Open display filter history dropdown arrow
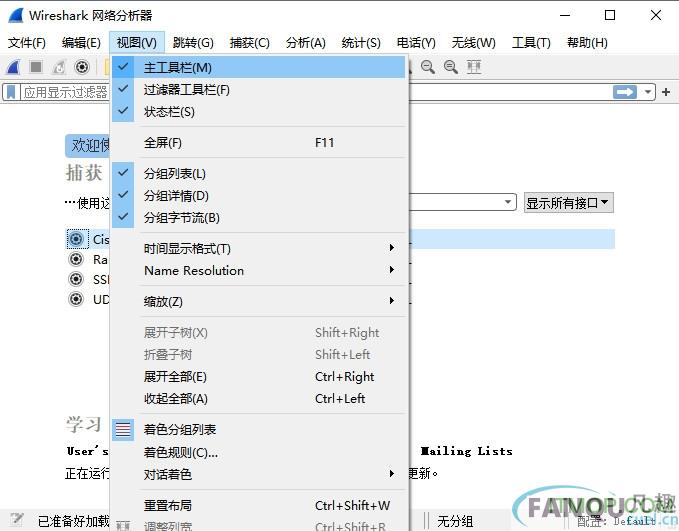The height and width of the screenshot is (531, 679). (x=647, y=92)
